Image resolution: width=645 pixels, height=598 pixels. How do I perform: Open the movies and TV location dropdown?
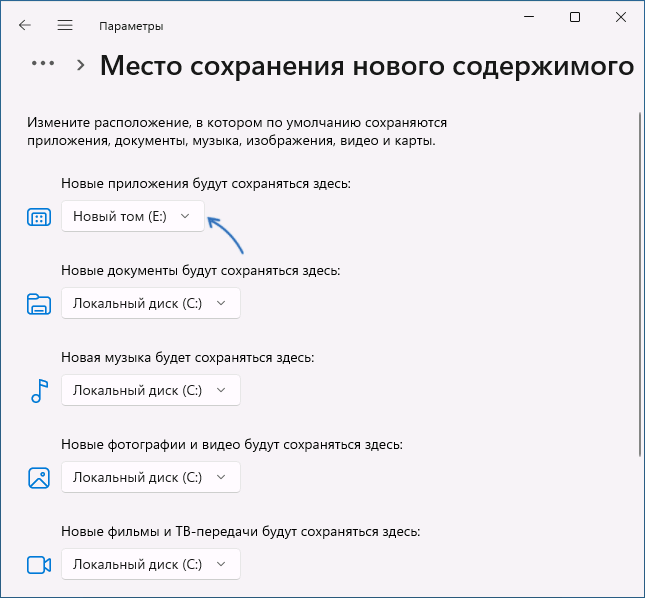151,564
